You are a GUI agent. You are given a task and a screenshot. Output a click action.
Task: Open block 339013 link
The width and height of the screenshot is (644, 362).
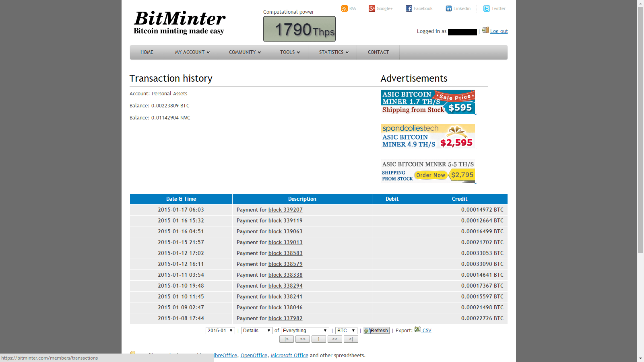tap(285, 243)
